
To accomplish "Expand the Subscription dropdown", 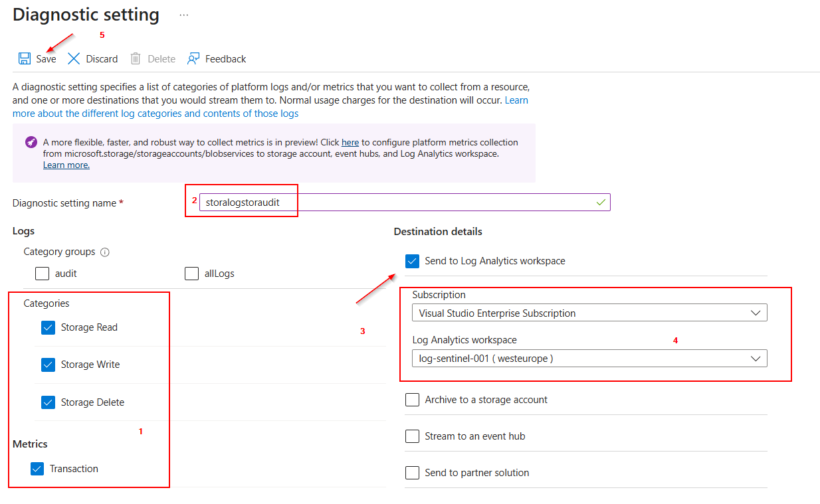I will [x=589, y=313].
